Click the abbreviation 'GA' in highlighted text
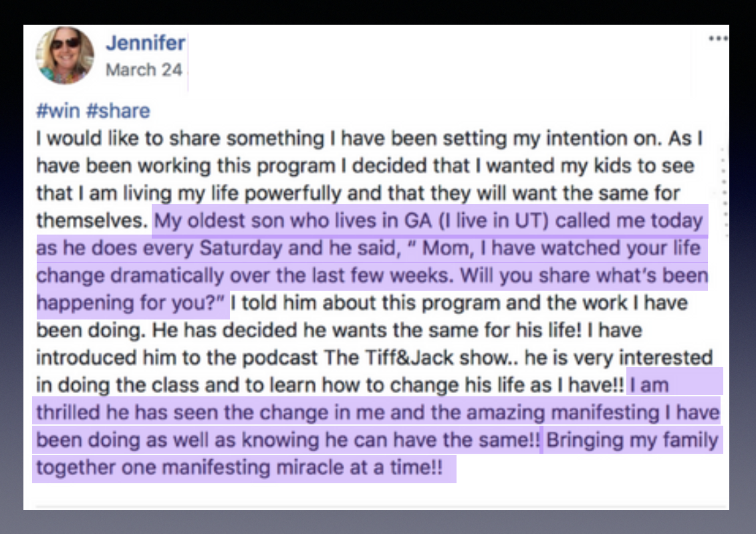756x534 pixels. coord(418,221)
